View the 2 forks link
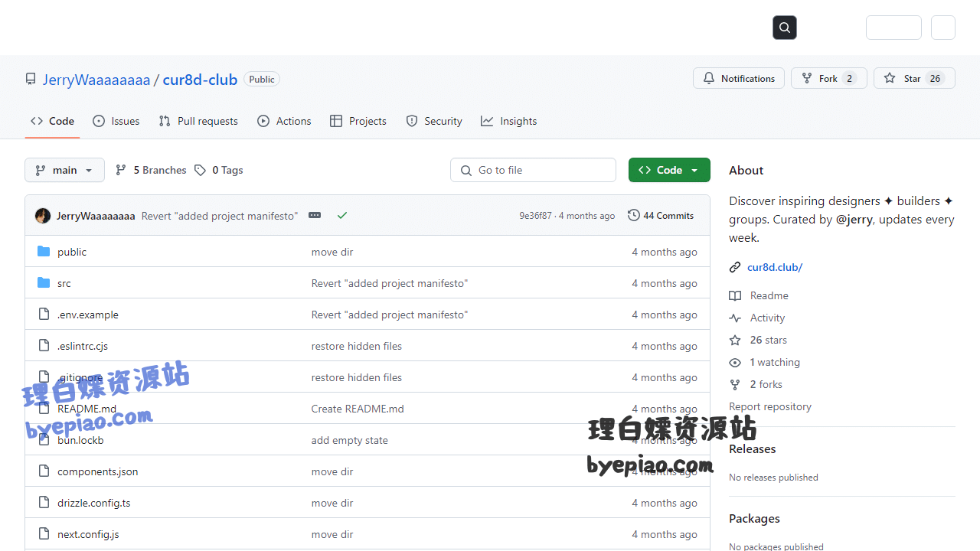The image size is (980, 551). [x=766, y=384]
